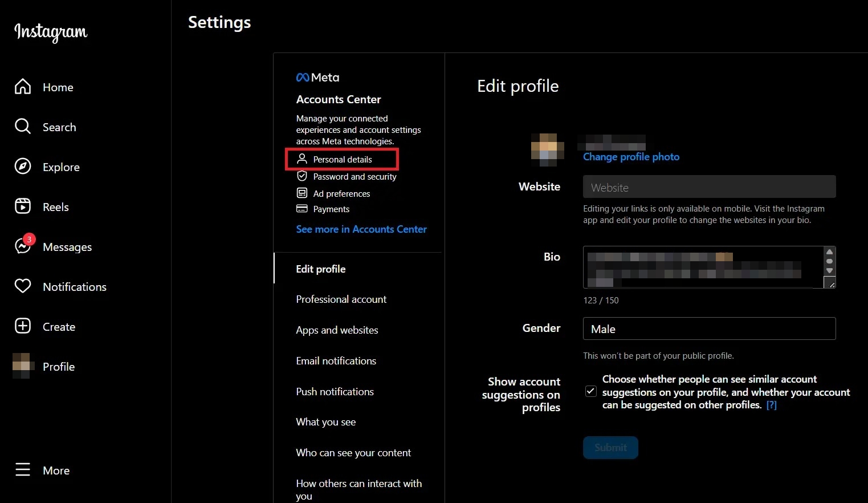868x503 pixels.
Task: Open Personal details
Action: 342,159
